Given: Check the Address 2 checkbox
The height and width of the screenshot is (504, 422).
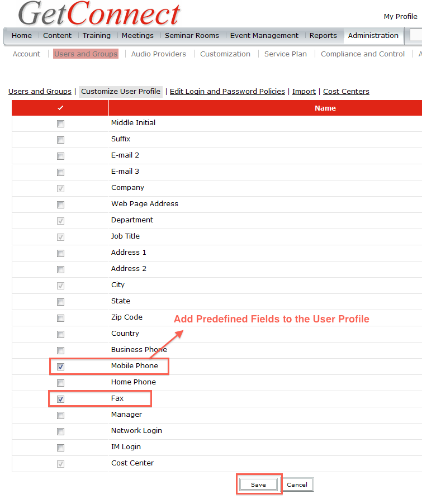Looking at the screenshot, I should (x=60, y=269).
